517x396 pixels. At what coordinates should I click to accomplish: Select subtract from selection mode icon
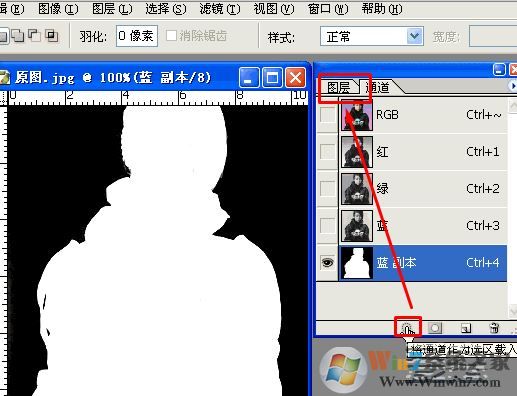tap(34, 35)
